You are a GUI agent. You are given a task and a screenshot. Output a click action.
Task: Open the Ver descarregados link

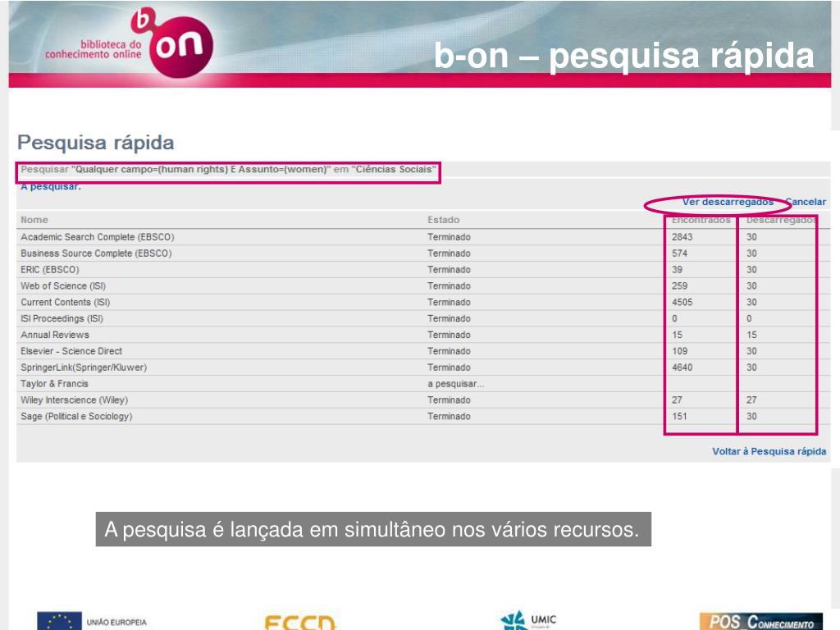[x=728, y=202]
